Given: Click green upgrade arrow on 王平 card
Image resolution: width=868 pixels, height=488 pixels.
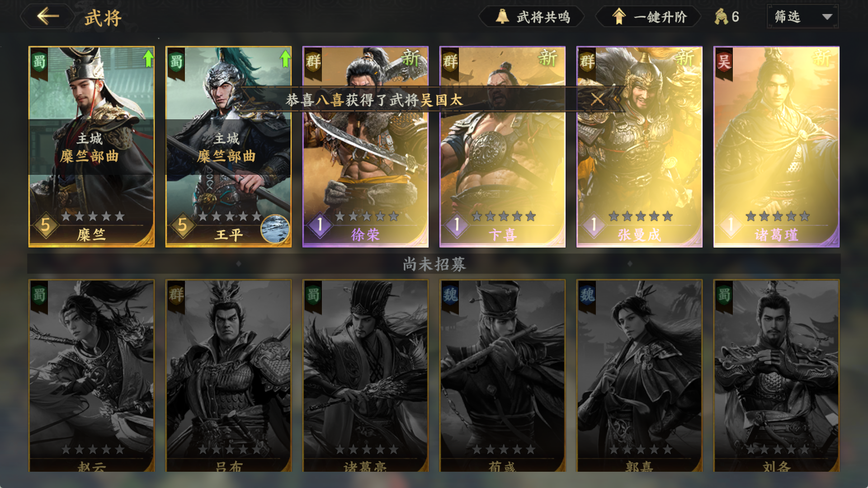Looking at the screenshot, I should click(x=285, y=59).
